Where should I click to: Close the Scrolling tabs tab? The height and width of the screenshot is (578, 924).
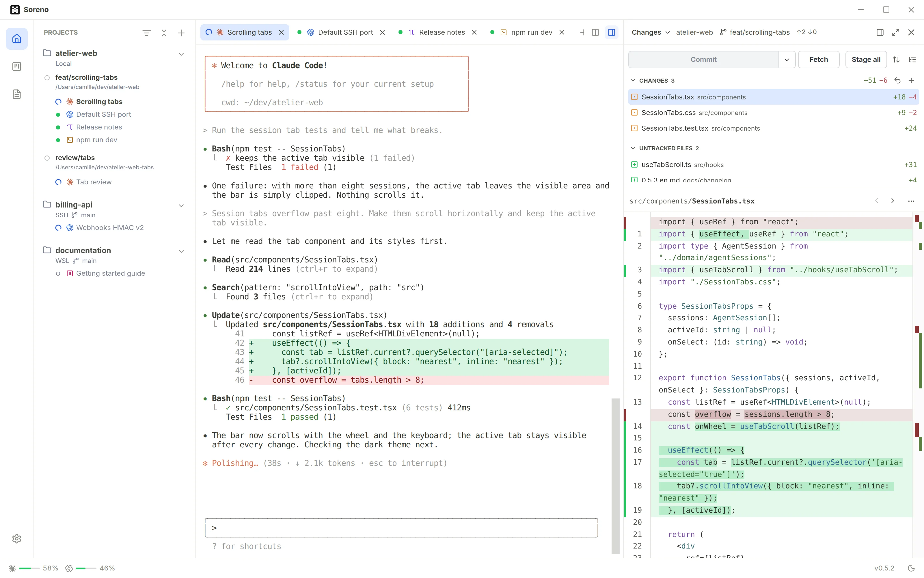point(282,32)
